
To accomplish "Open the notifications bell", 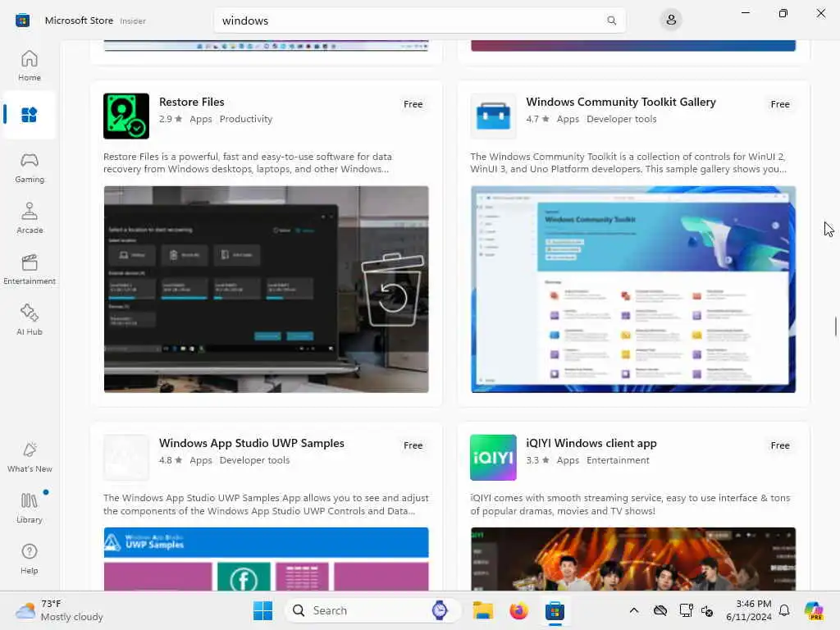I will coord(784,610).
